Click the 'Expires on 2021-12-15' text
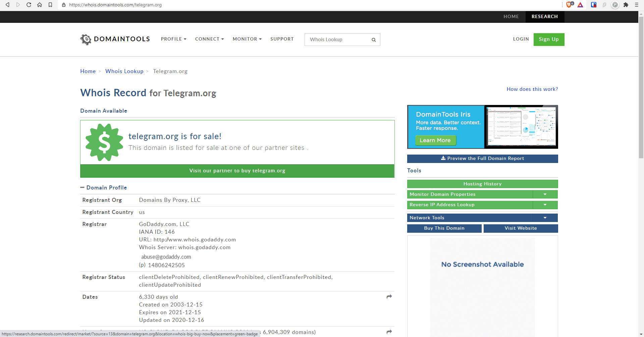 pos(170,313)
